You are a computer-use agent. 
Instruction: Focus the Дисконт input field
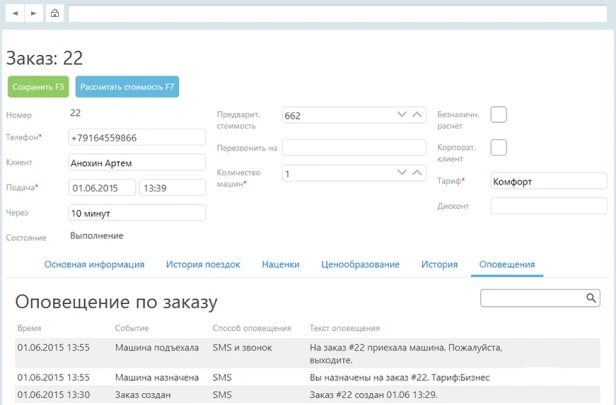pos(548,206)
